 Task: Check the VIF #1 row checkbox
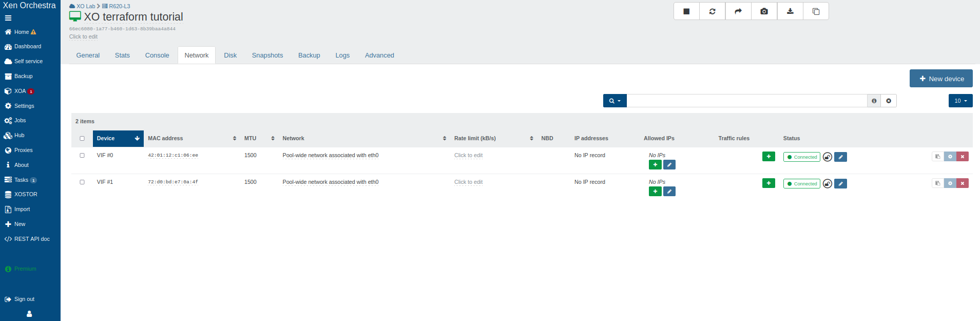coord(82,182)
